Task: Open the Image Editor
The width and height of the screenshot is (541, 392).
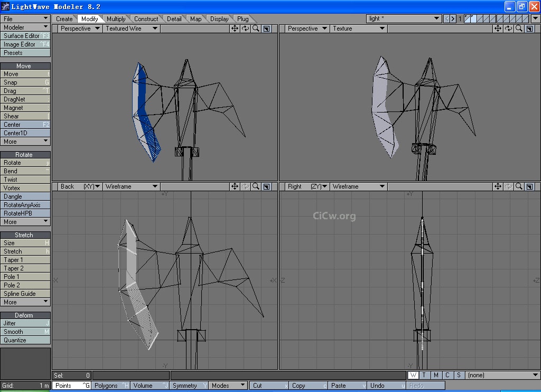Action: pyautogui.click(x=25, y=44)
